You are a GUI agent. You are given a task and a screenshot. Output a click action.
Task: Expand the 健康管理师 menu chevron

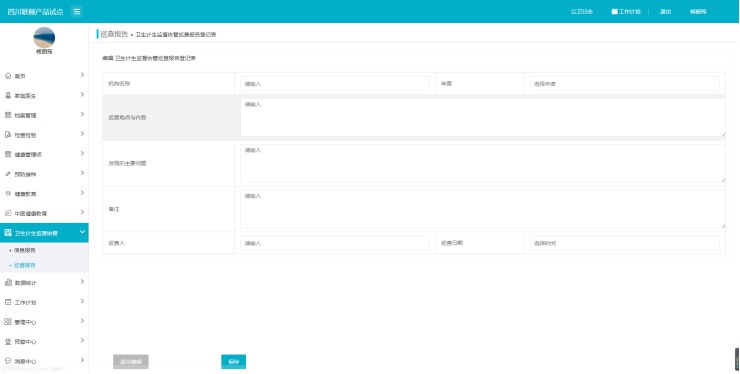[82, 153]
